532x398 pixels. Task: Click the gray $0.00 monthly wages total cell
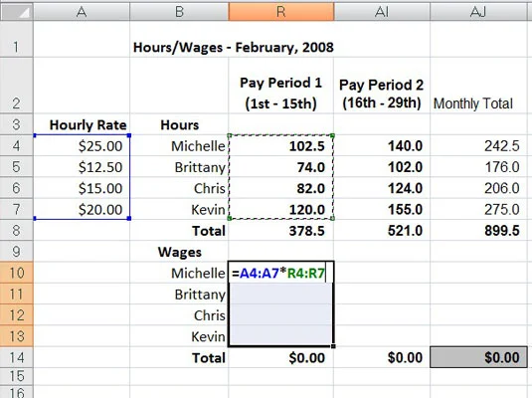click(478, 357)
